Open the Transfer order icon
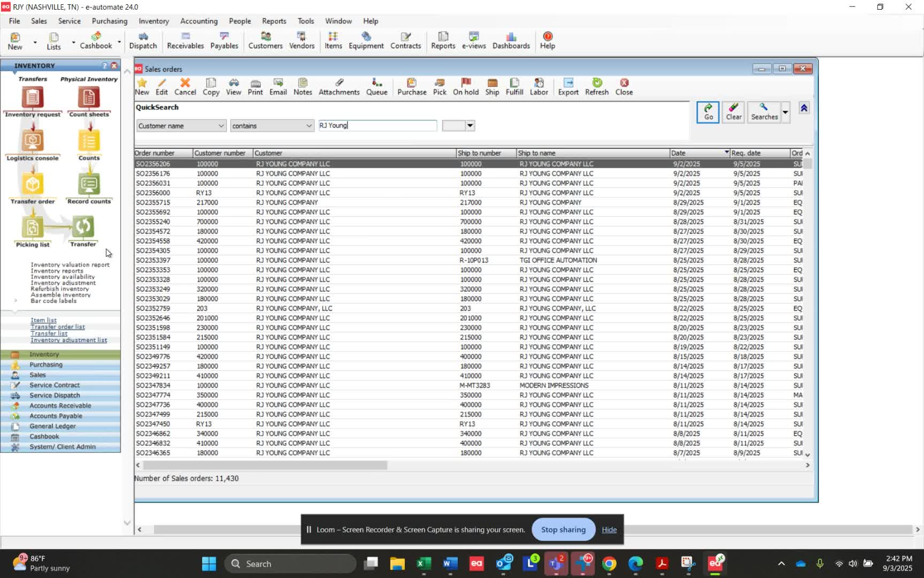This screenshot has height=578, width=924. click(33, 189)
